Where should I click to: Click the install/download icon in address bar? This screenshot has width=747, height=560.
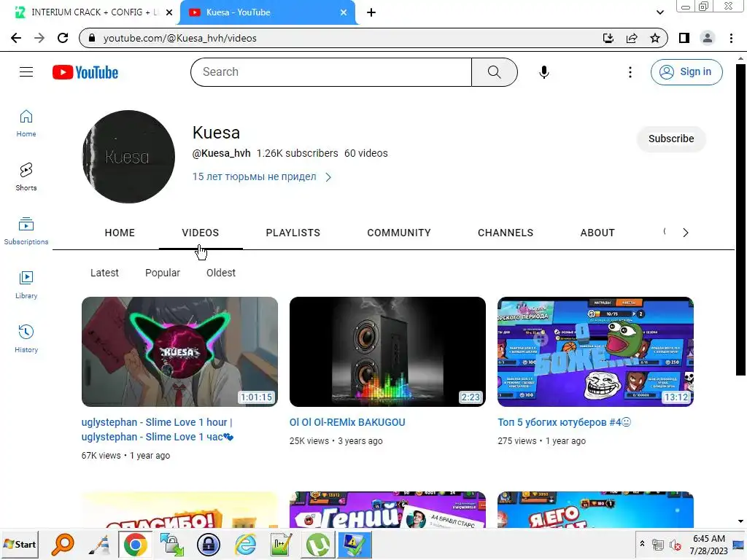point(608,38)
